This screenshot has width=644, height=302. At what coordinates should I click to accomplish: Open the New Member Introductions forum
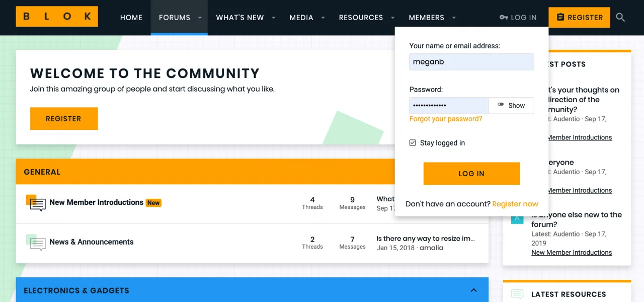pos(96,202)
